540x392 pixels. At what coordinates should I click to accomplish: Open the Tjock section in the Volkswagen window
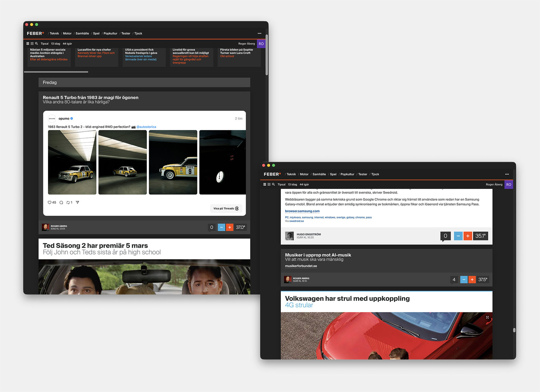pyautogui.click(x=375, y=174)
